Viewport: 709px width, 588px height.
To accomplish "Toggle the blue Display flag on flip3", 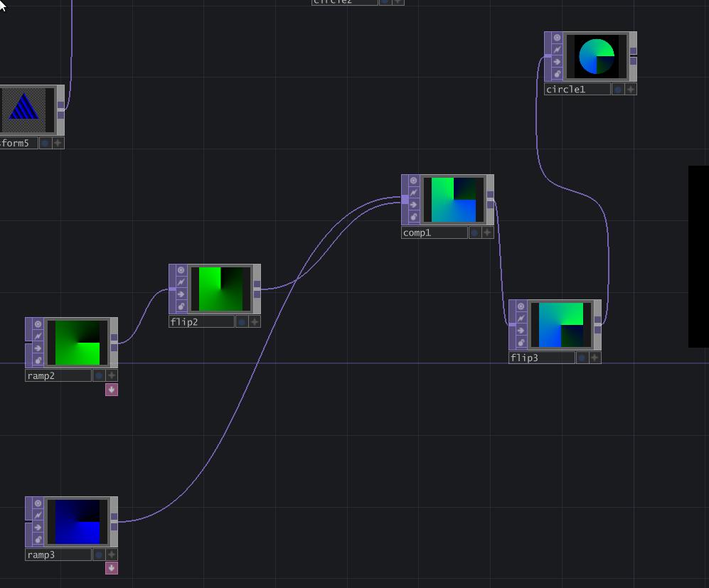I will [582, 358].
